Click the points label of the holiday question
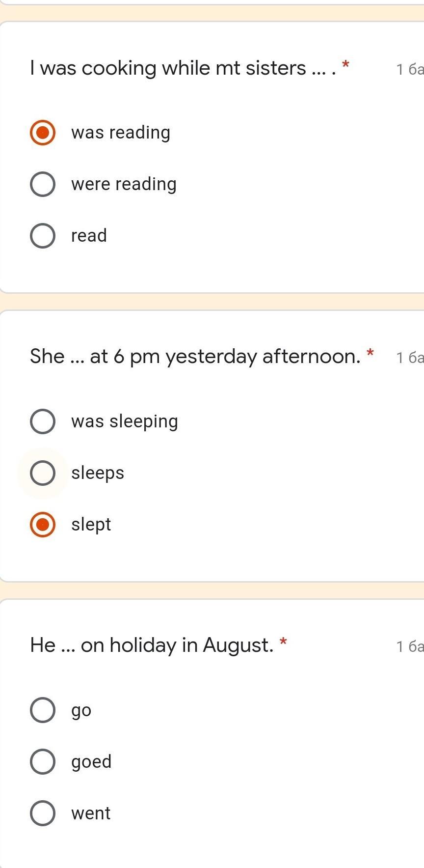The height and width of the screenshot is (868, 424). click(x=409, y=646)
